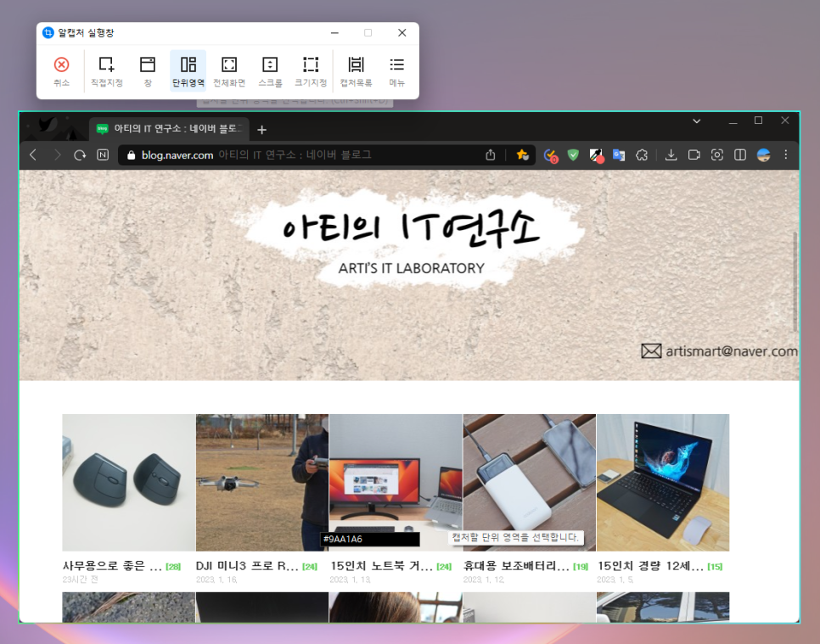The image size is (820, 644).
Task: Select 직접지정 direct region capture
Action: point(107,71)
